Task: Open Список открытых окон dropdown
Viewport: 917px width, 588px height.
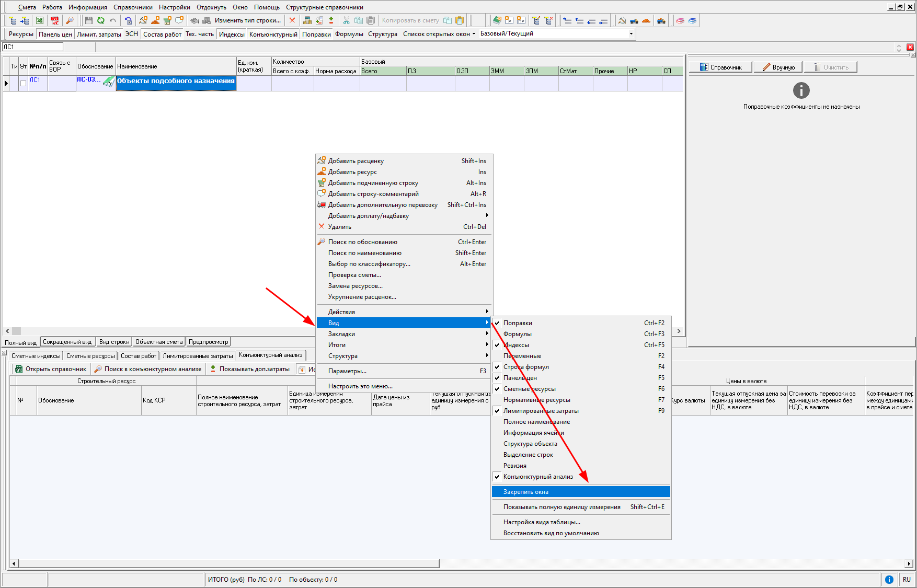Action: [439, 34]
